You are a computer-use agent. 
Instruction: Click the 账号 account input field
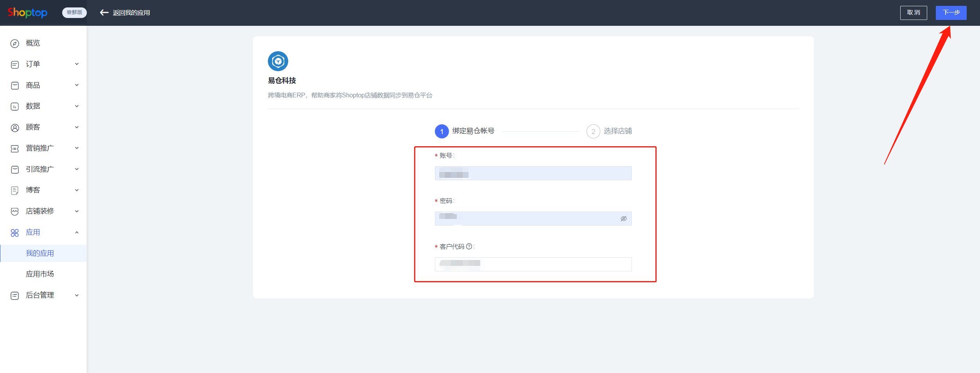[533, 173]
